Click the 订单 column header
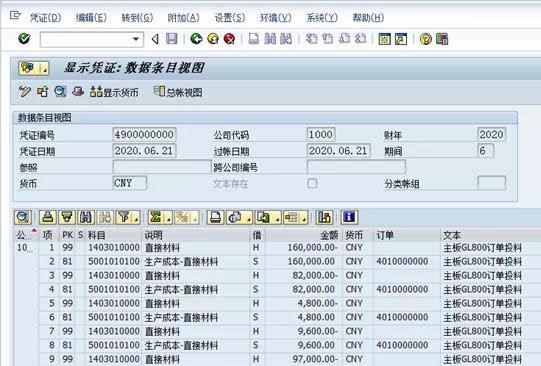This screenshot has width=541, height=366. tap(407, 235)
